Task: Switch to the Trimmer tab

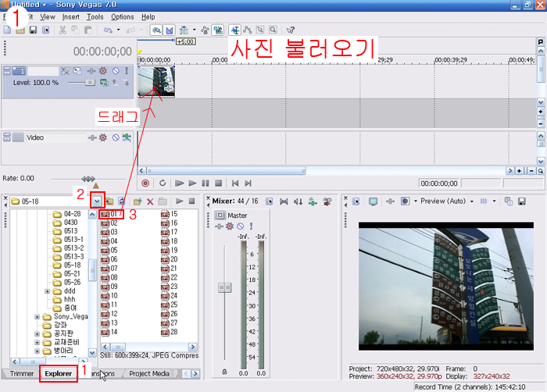Action: [22, 373]
